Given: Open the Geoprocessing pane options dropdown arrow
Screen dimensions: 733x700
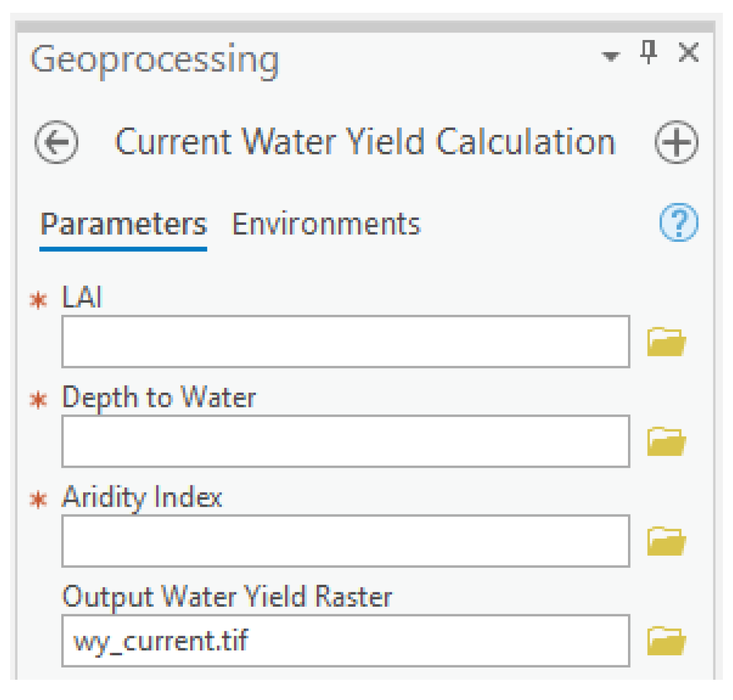Looking at the screenshot, I should 610,55.
